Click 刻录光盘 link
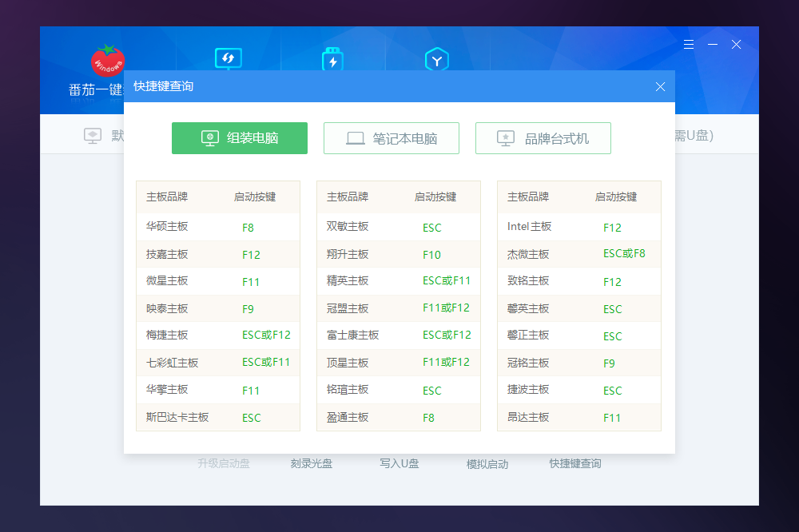The width and height of the screenshot is (799, 532). click(312, 464)
